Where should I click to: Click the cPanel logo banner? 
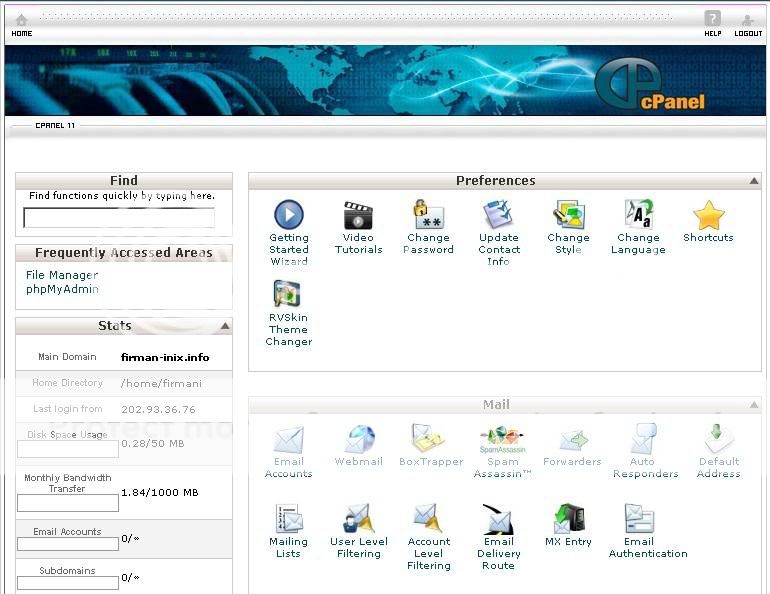(x=650, y=84)
